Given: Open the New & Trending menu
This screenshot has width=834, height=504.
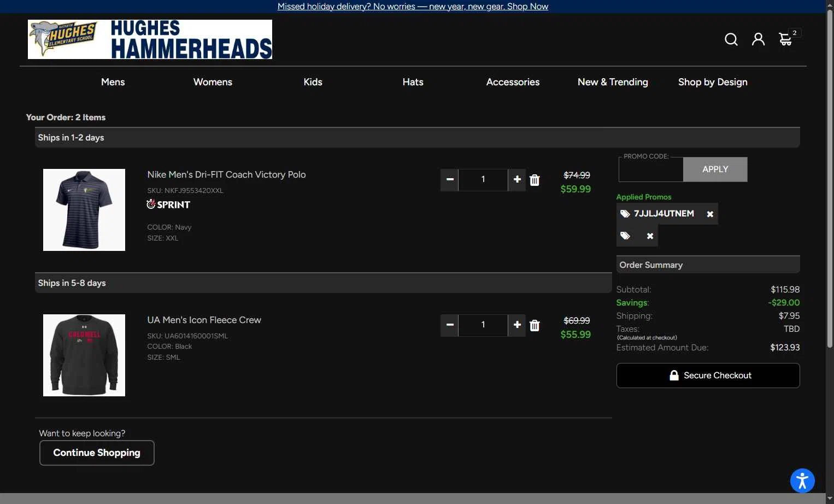Looking at the screenshot, I should (613, 82).
